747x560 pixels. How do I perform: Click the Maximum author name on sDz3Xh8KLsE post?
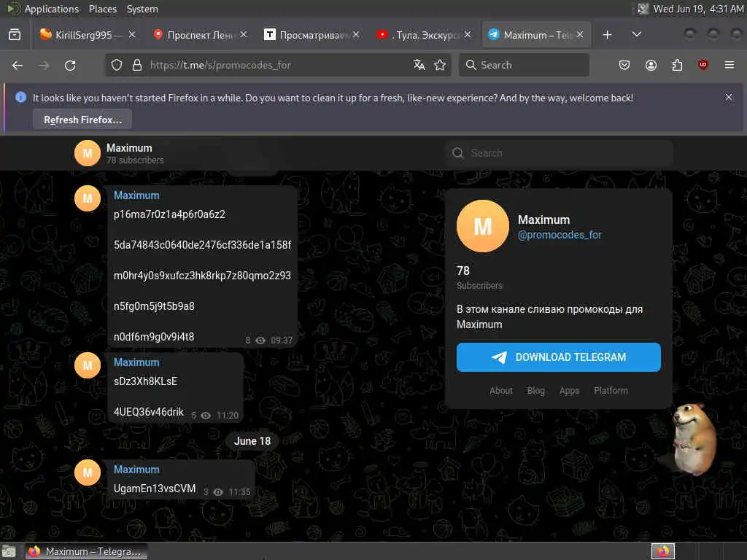(136, 362)
